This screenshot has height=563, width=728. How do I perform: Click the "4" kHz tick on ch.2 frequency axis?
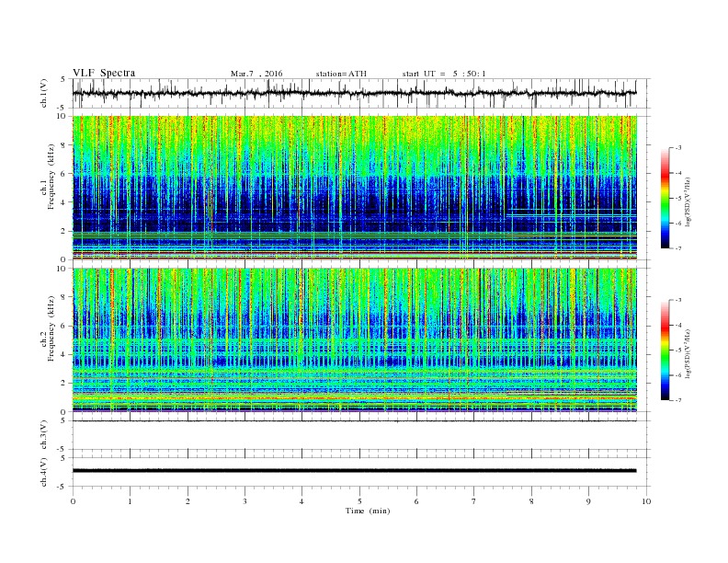[x=64, y=354]
